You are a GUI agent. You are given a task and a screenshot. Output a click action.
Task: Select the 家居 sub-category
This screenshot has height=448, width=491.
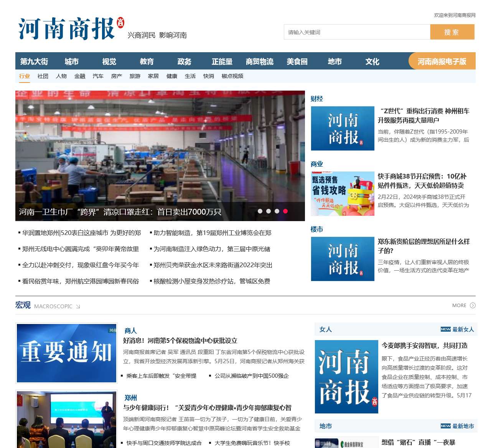coord(153,76)
